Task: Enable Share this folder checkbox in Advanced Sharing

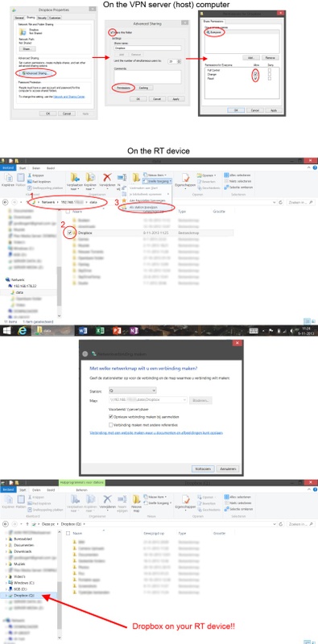Action: click(x=111, y=31)
